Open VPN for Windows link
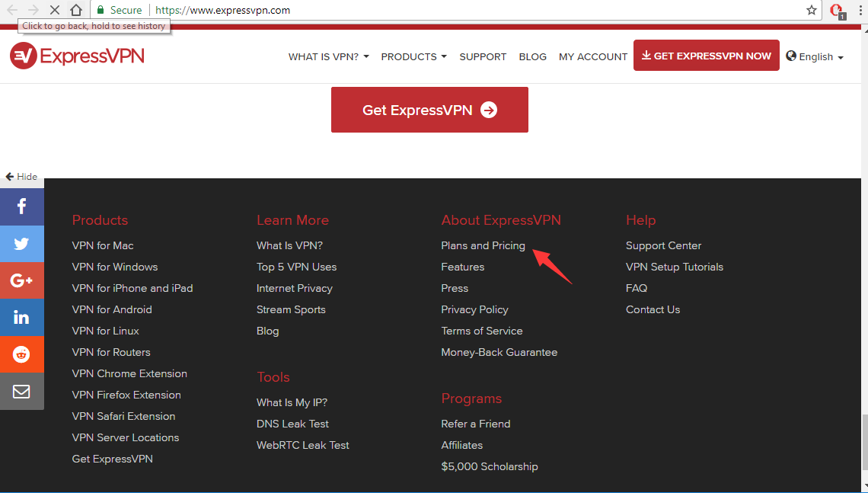 (114, 267)
